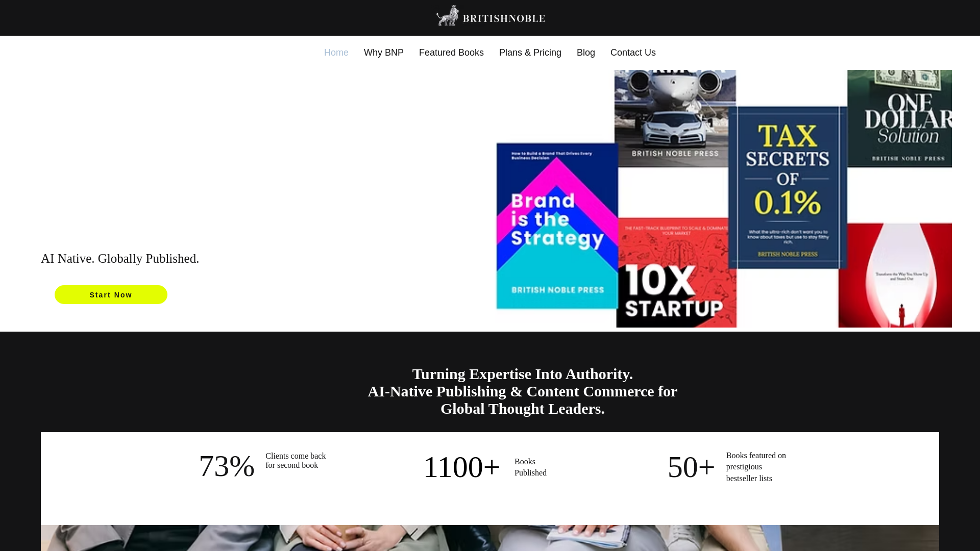Click the Clients come back for second book text
Screen dimensions: 980x551
tap(296, 461)
